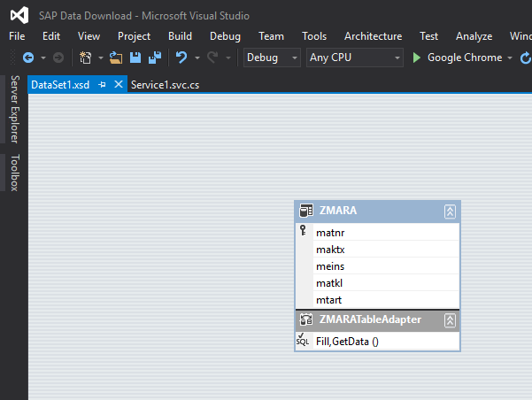Switch to the Service1.svc.cs tab
The height and width of the screenshot is (400, 532).
(166, 84)
